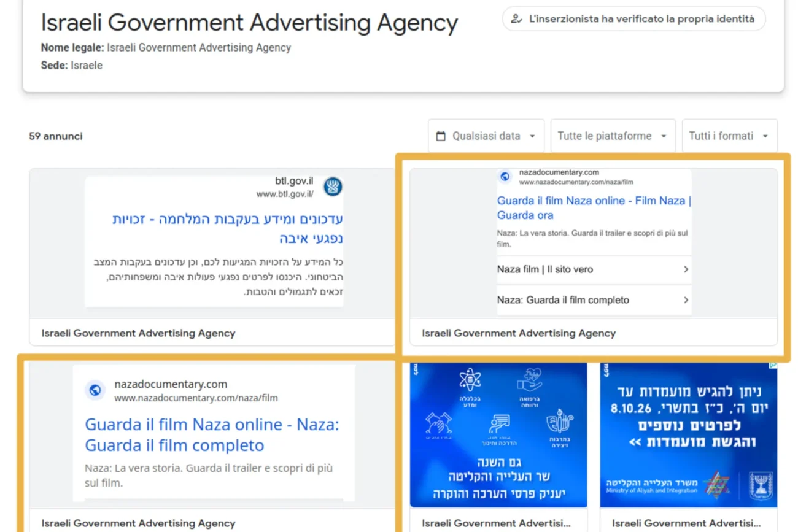
Task: Expand the 'Naza film | Il sito vero' sitelink
Action: tap(594, 269)
